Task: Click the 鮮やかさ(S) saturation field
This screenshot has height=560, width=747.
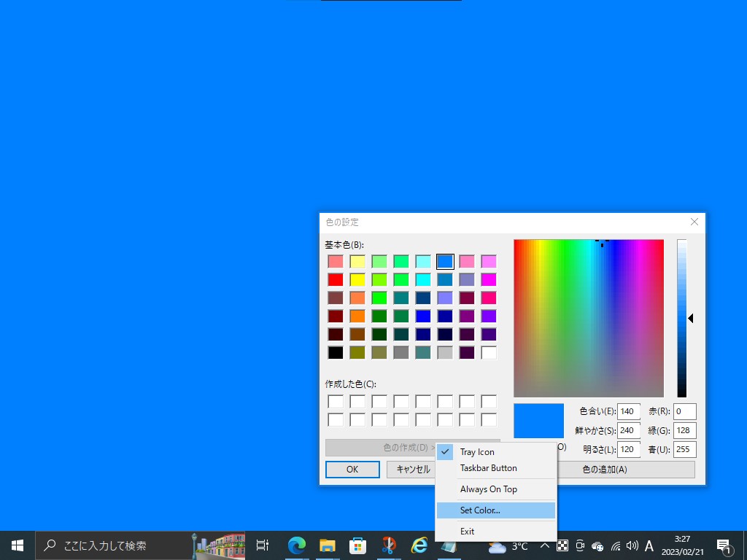Action: tap(628, 430)
